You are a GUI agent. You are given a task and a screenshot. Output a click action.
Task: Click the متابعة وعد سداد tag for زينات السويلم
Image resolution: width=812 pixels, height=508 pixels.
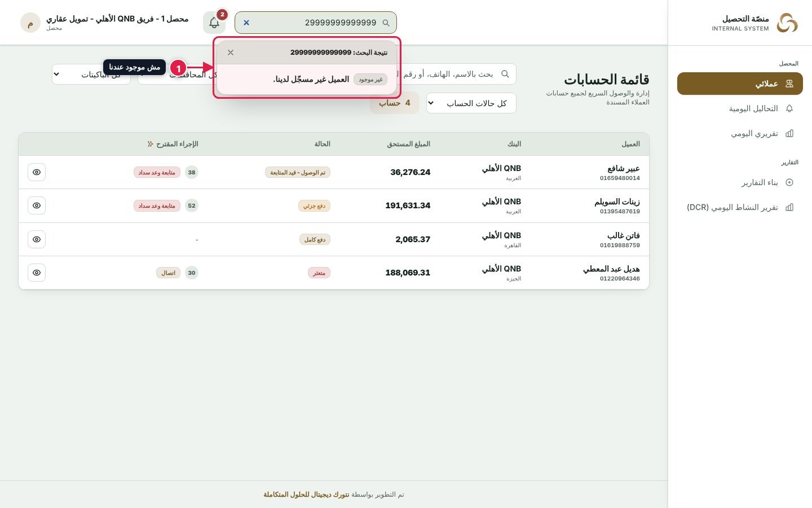(x=157, y=205)
